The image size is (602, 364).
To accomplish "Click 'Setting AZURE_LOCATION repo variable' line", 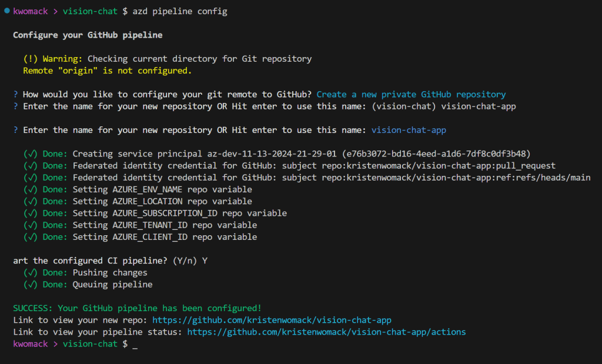I will 138,202.
